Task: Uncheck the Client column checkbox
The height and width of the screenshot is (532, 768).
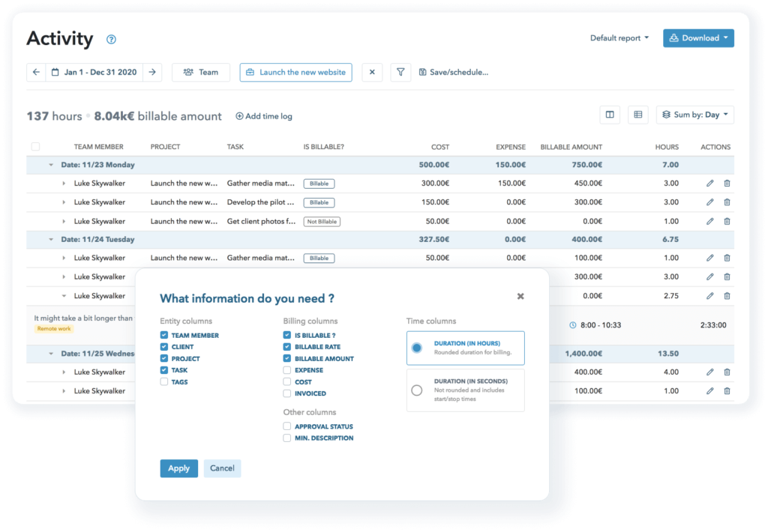Action: coord(164,346)
